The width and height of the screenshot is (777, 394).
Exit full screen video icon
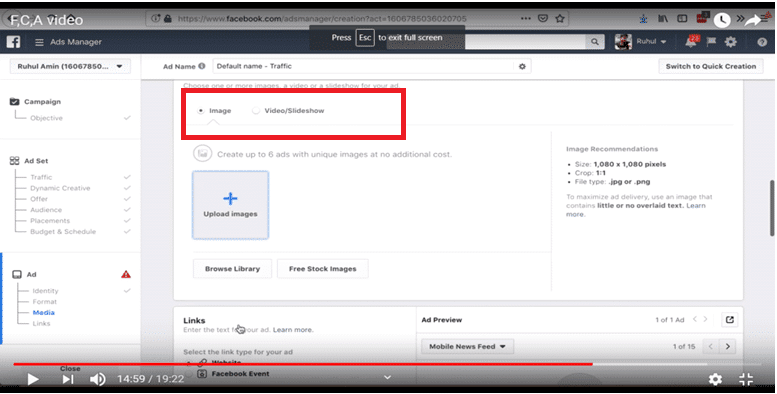pyautogui.click(x=746, y=379)
